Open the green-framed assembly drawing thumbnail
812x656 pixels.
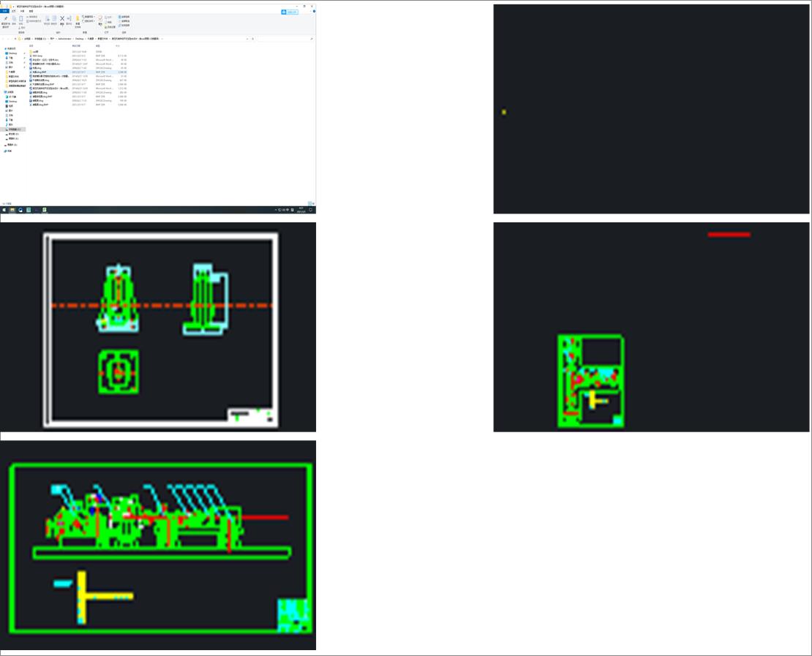pyautogui.click(x=158, y=545)
